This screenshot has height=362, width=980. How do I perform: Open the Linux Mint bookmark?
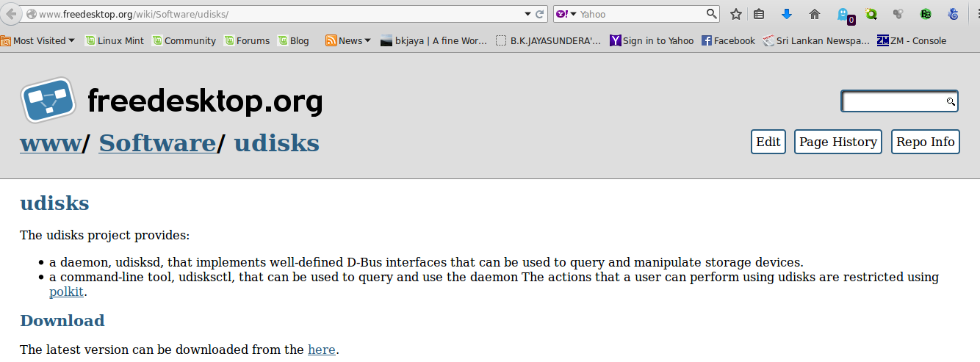(x=115, y=41)
